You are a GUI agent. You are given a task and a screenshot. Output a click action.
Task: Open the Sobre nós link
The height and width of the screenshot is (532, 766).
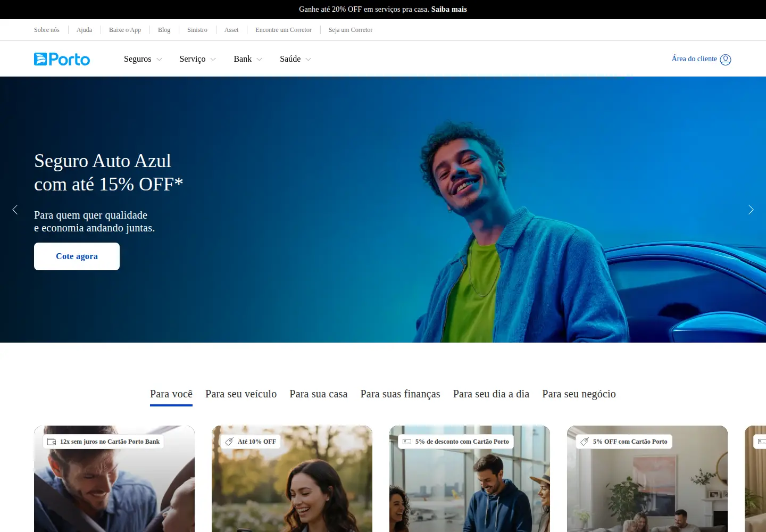click(47, 30)
